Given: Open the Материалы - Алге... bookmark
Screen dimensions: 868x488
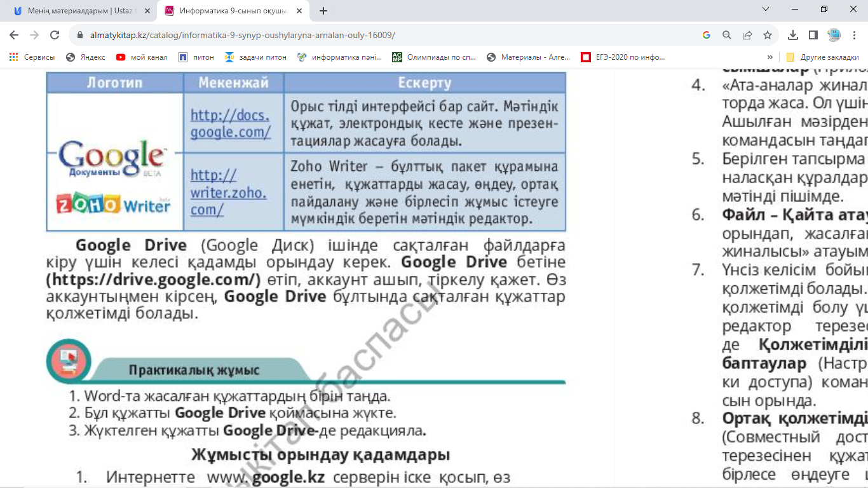Looking at the screenshot, I should coord(529,57).
